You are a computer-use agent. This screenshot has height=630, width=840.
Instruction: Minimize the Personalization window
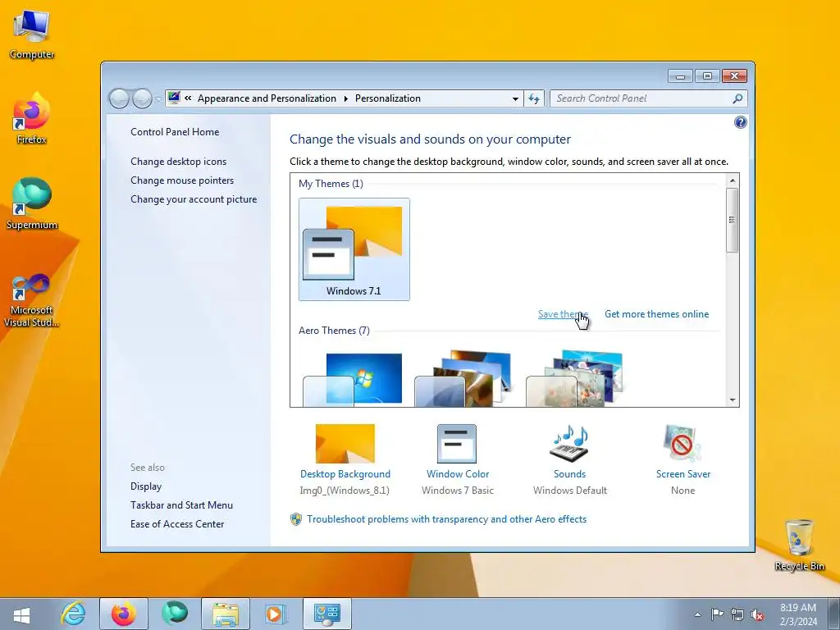(x=680, y=76)
